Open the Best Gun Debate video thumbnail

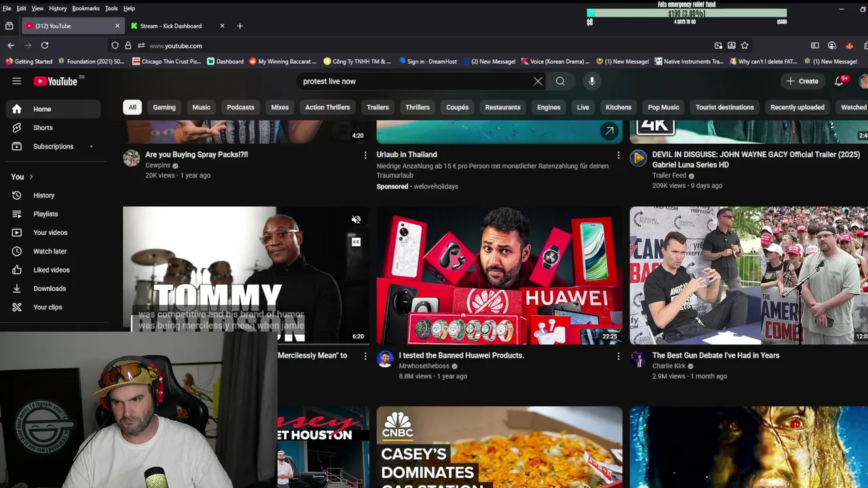pyautogui.click(x=749, y=275)
